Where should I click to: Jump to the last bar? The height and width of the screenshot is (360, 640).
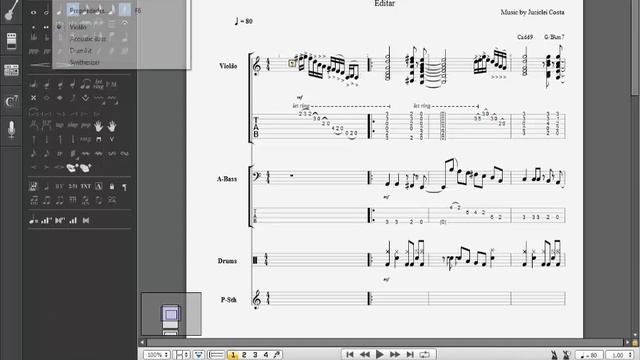pyautogui.click(x=410, y=355)
